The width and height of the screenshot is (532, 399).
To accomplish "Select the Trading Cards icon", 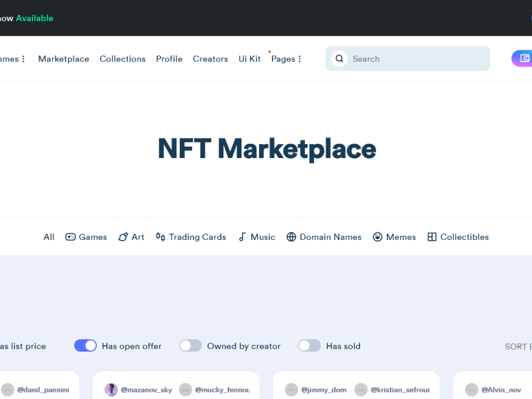I will coord(160,237).
